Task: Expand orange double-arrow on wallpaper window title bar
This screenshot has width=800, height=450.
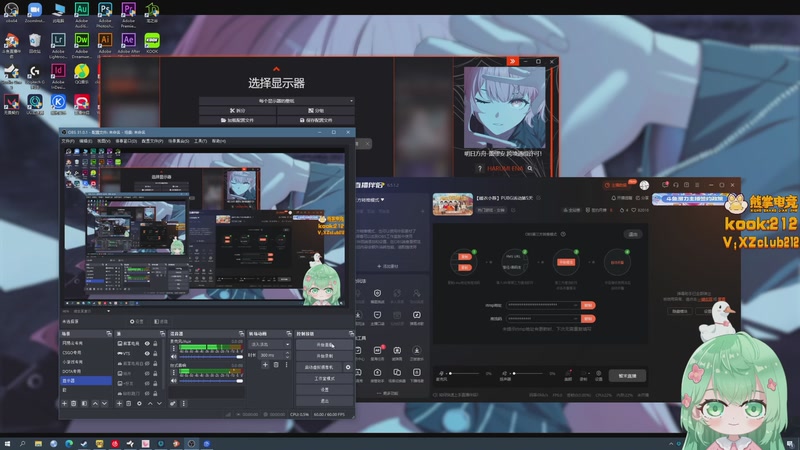Action: [512, 61]
